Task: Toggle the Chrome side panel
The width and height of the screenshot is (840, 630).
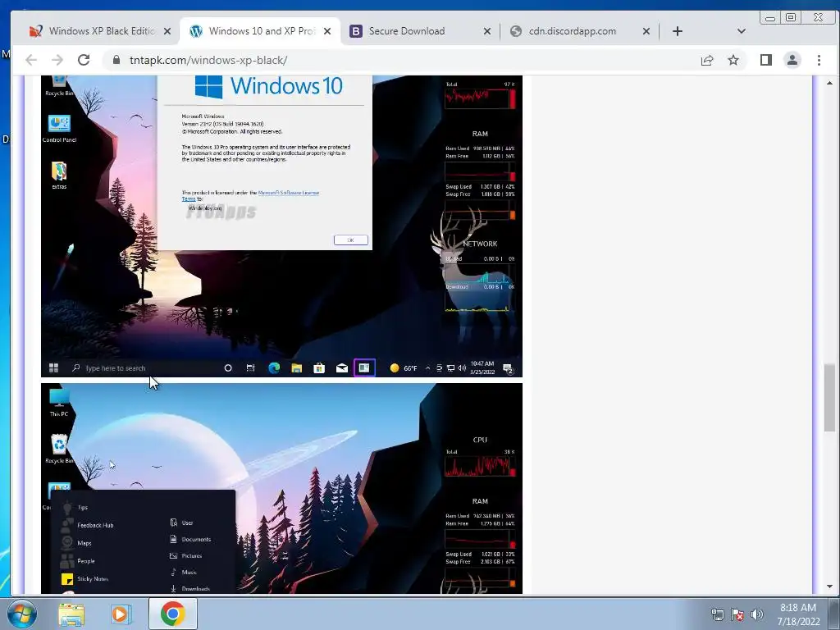Action: click(766, 60)
